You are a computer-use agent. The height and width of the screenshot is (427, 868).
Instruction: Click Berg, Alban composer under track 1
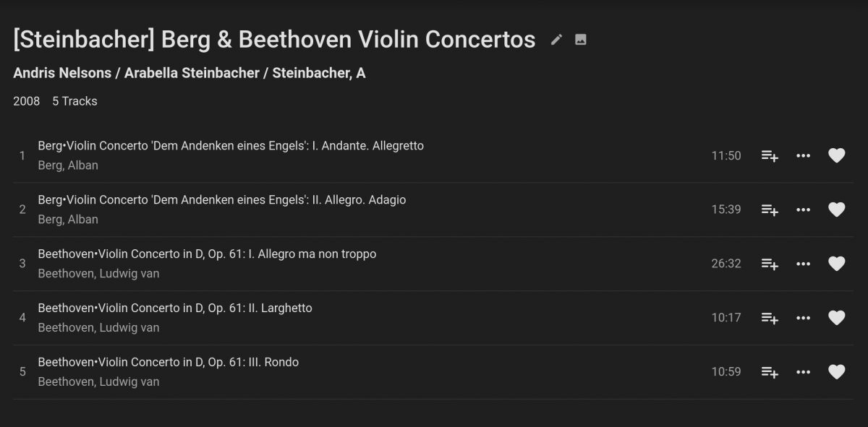pos(68,165)
